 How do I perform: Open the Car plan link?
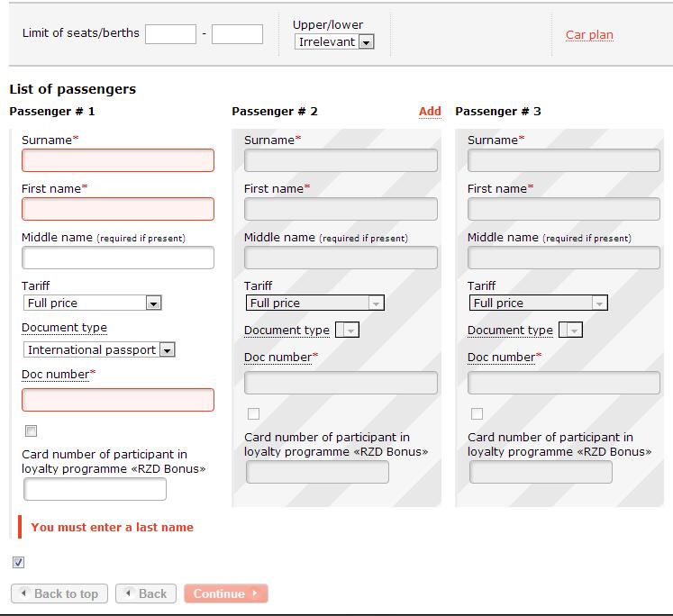click(x=589, y=35)
